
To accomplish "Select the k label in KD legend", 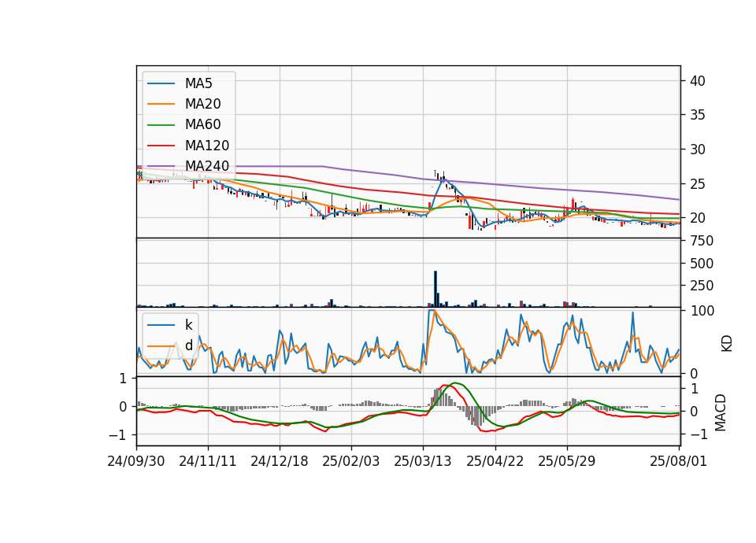I will (188, 325).
